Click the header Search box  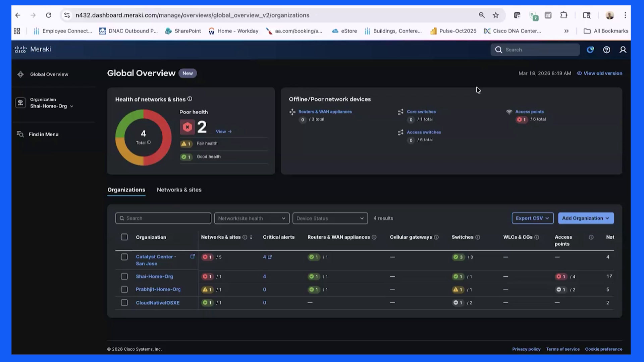coord(535,50)
